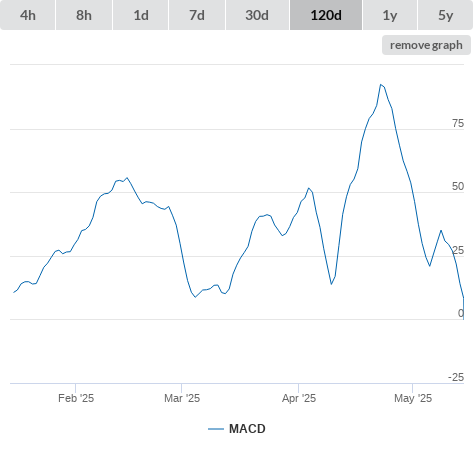Choose the 1d time range tab
The height and width of the screenshot is (455, 474).
point(141,15)
